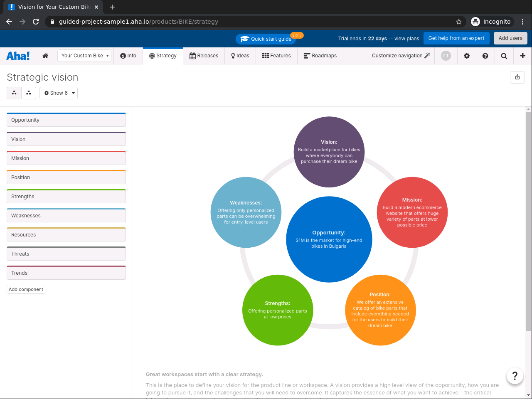This screenshot has width=532, height=399.
Task: Switch to hierarchy diagram layout
Action: (29, 93)
